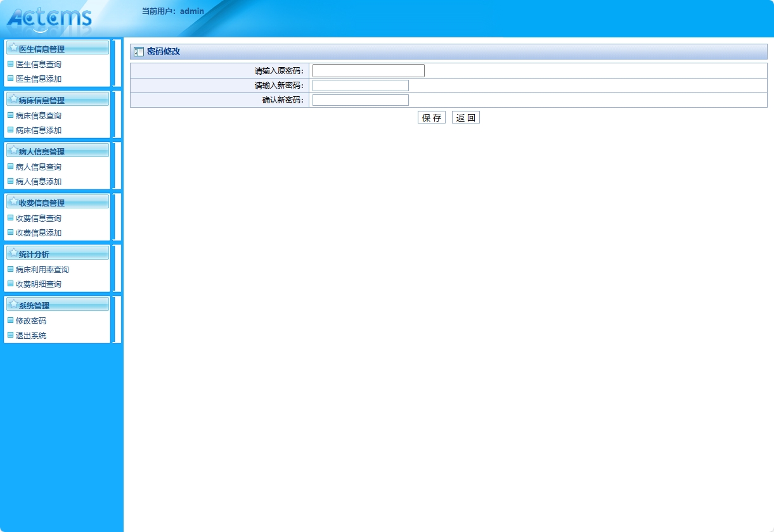Screen dimensions: 774x532
Task: Click star icon beside 医生信息管理
Action: pos(13,47)
